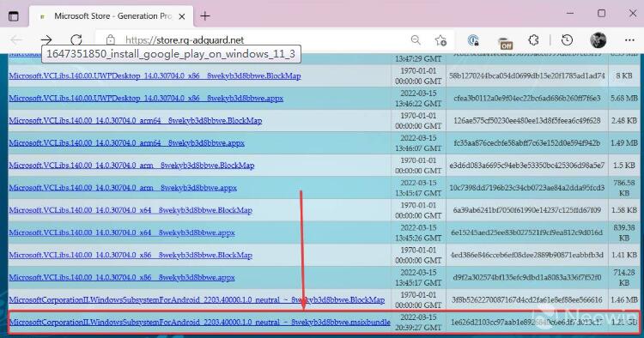Select hash starting cfea3b0112a0e
The height and width of the screenshot is (338, 644).
click(527, 98)
